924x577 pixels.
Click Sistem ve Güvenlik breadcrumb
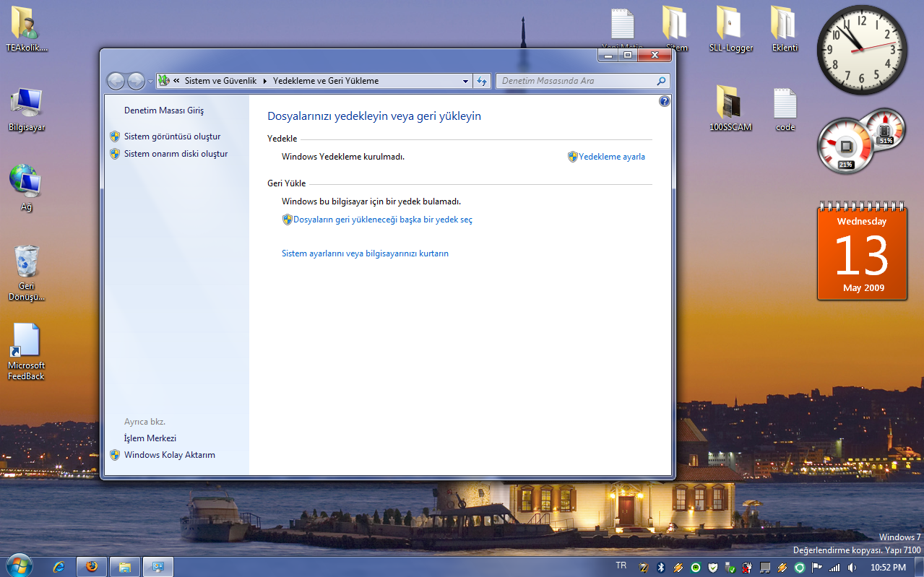point(220,81)
